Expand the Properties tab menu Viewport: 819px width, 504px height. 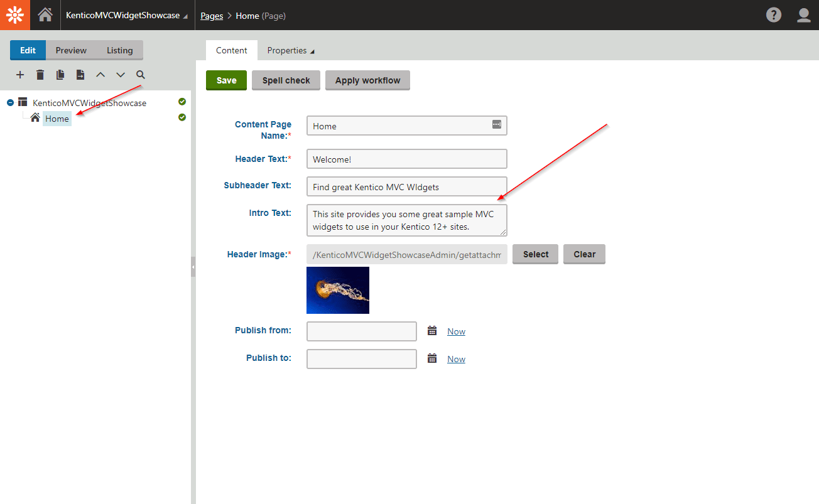coord(291,50)
